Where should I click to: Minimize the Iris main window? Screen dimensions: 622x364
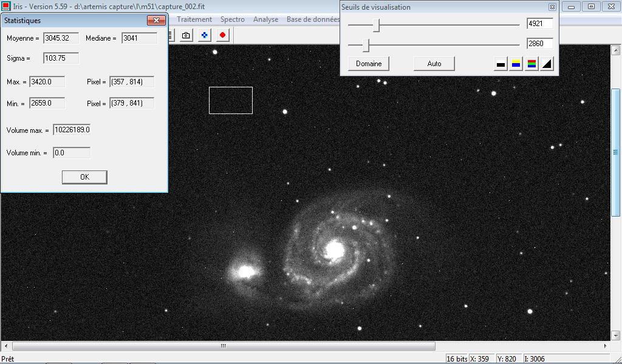[571, 7]
